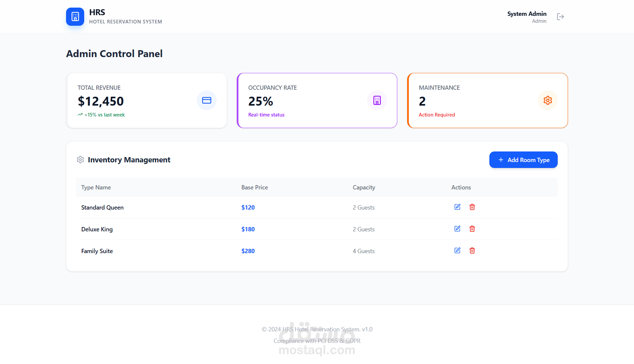Select the Occupancy Rate card
Screen dimensions: 634x364
pyautogui.click(x=317, y=101)
